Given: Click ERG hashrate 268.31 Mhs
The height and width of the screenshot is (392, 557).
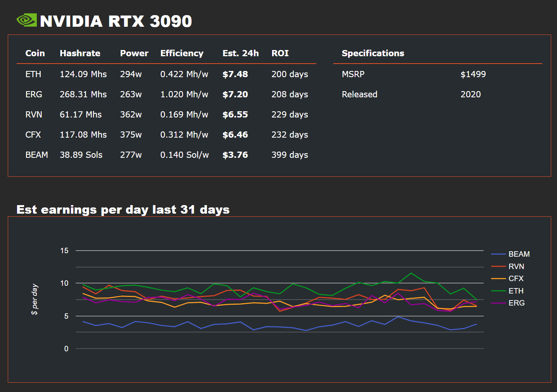Looking at the screenshot, I should tap(83, 94).
